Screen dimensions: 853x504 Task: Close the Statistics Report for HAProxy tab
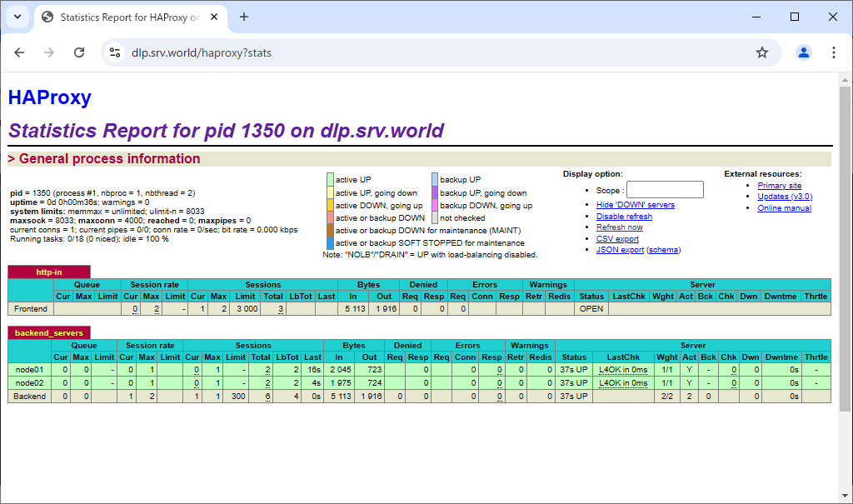pyautogui.click(x=214, y=17)
